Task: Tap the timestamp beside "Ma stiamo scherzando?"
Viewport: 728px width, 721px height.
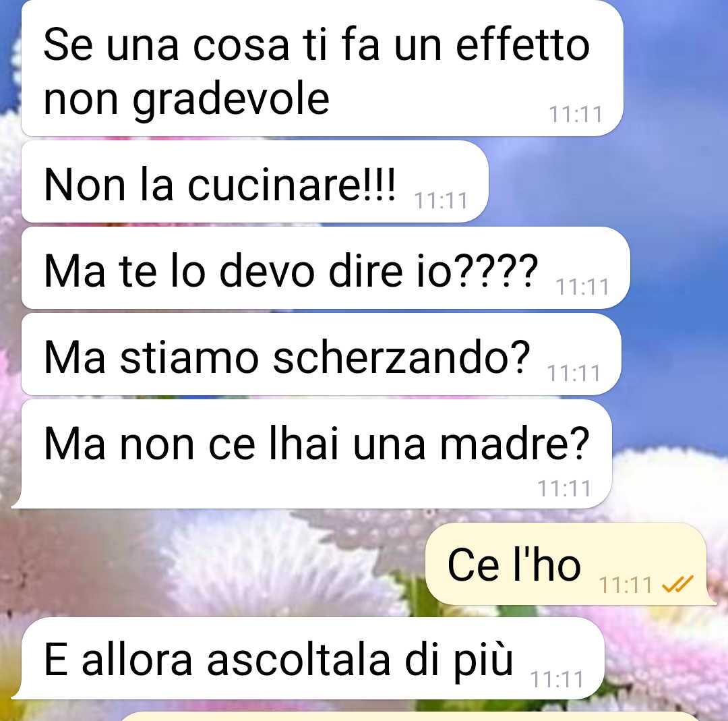Action: pos(574,374)
